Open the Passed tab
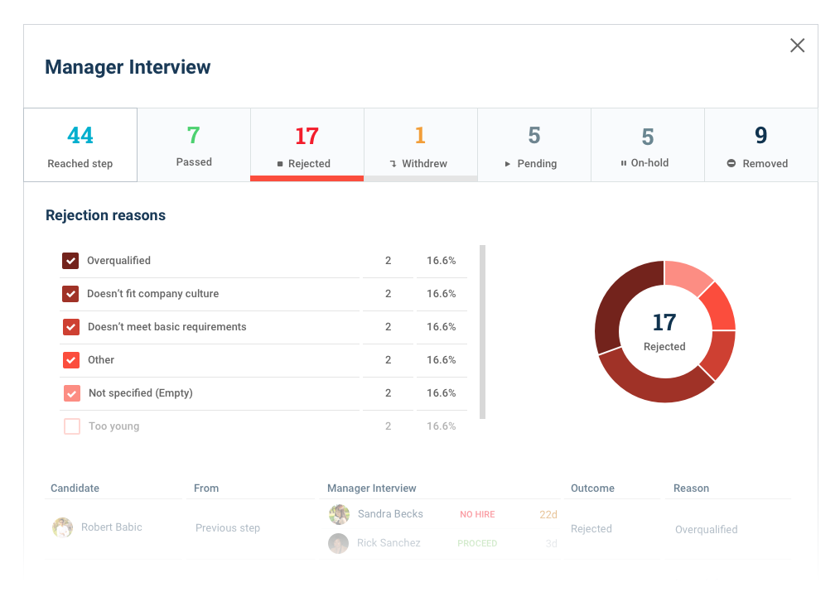This screenshot has width=840, height=616. coord(194,145)
